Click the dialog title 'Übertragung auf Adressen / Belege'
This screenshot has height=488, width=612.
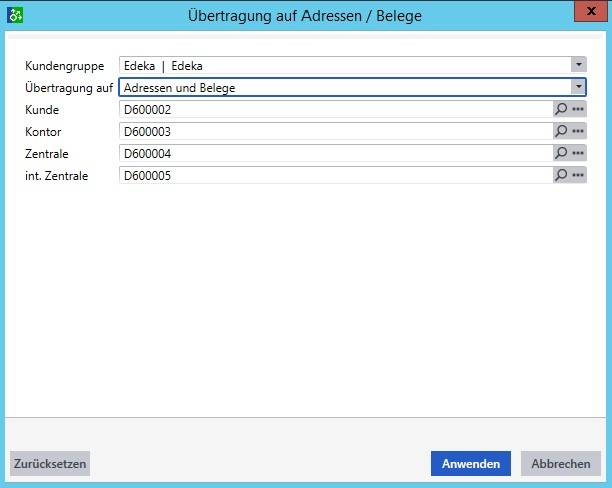306,15
